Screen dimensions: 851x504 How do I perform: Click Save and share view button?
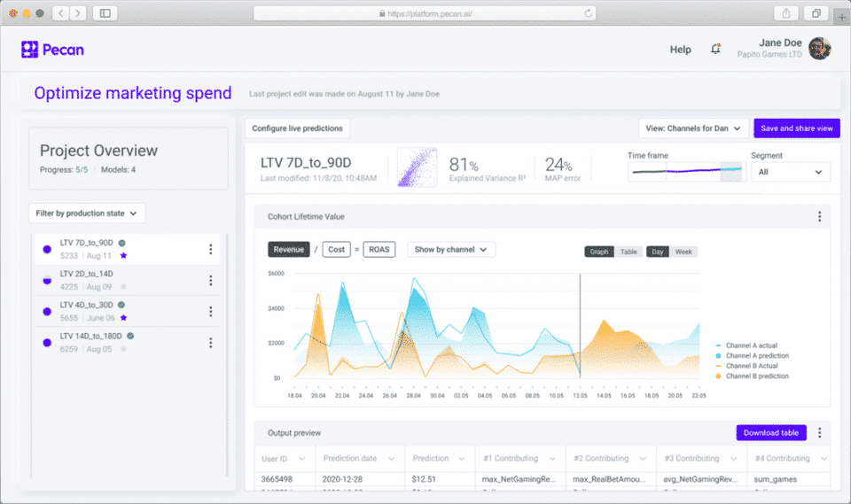[x=796, y=128]
